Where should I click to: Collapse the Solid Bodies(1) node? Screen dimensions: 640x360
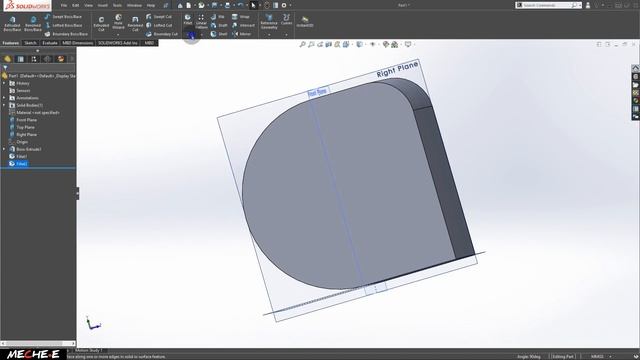pyautogui.click(x=4, y=105)
